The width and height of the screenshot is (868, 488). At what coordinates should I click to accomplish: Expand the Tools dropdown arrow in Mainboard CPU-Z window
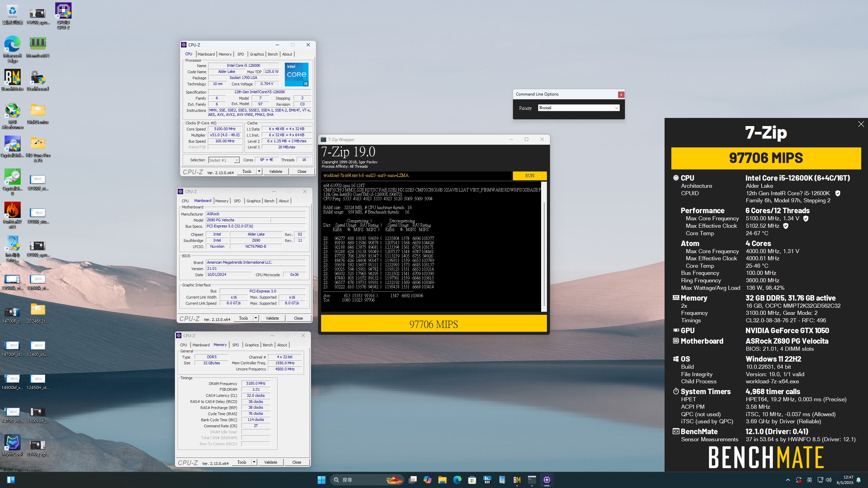256,318
